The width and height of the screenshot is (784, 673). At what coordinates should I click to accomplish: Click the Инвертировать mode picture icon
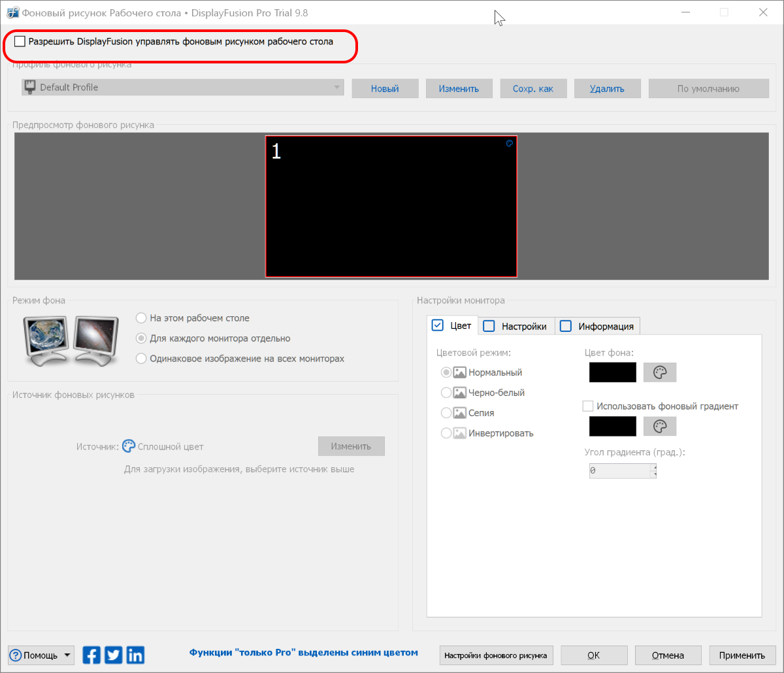click(460, 433)
